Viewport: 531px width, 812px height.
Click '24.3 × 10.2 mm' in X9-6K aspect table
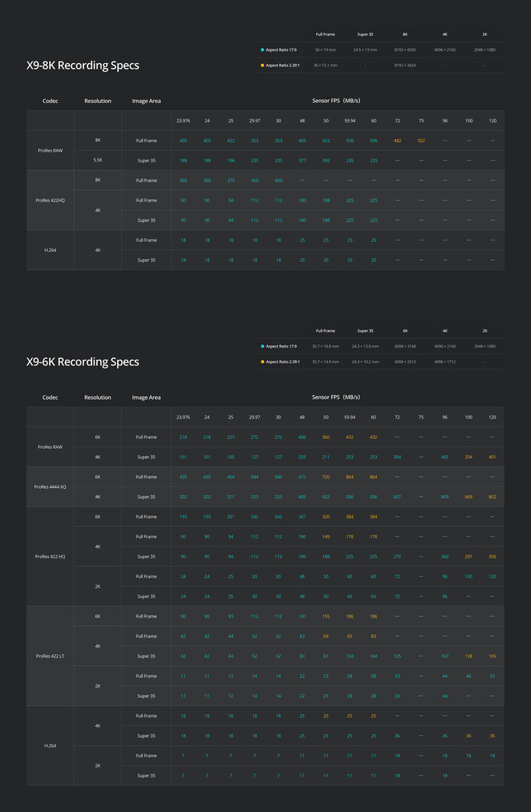coord(365,361)
